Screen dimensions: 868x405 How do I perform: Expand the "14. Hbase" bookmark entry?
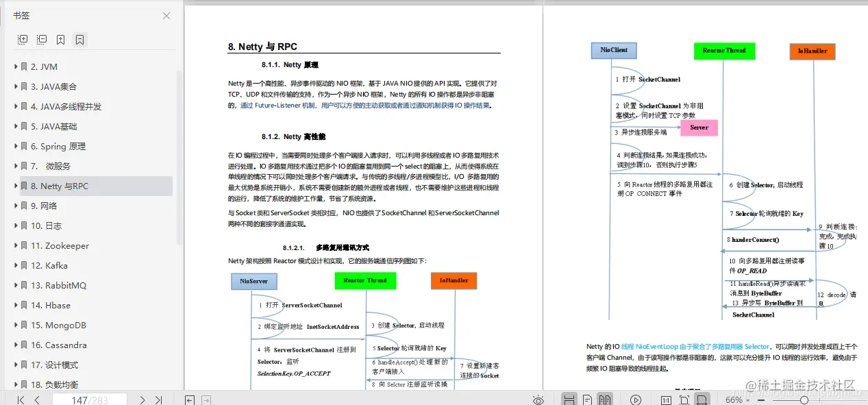15,305
